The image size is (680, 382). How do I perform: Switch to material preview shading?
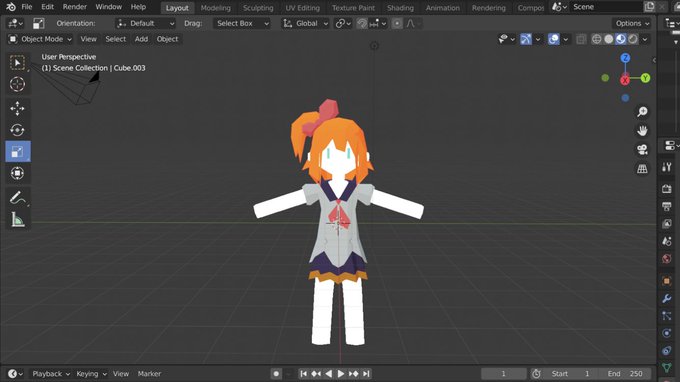[621, 39]
